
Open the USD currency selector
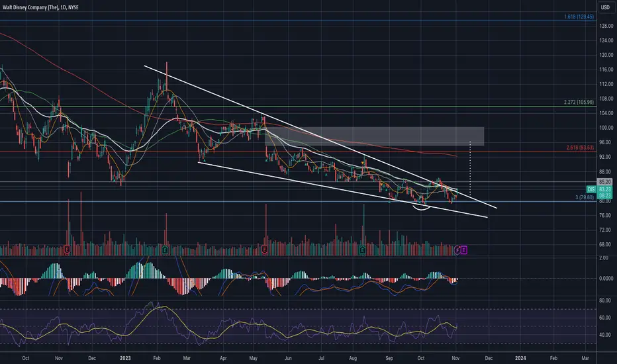(x=605, y=7)
